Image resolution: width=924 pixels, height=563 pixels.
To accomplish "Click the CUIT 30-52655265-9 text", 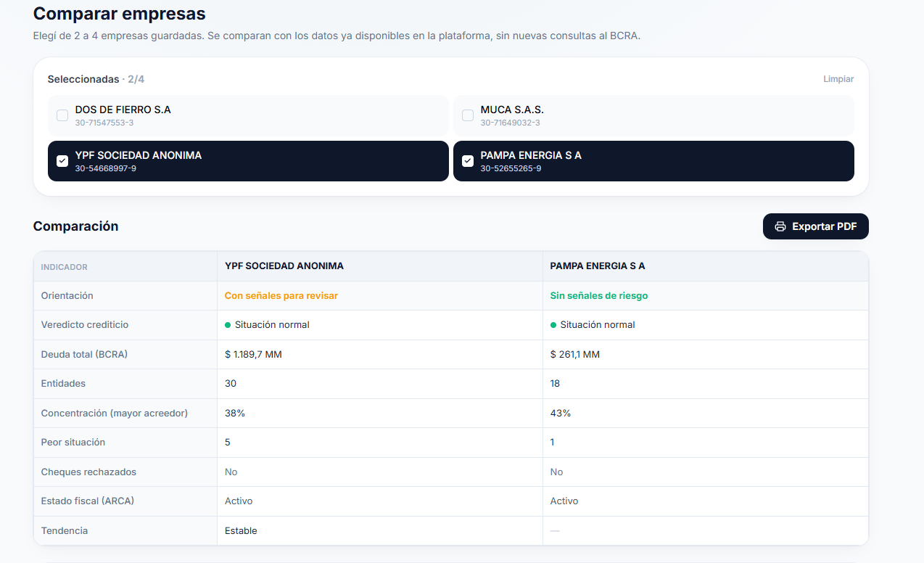I will [511, 168].
